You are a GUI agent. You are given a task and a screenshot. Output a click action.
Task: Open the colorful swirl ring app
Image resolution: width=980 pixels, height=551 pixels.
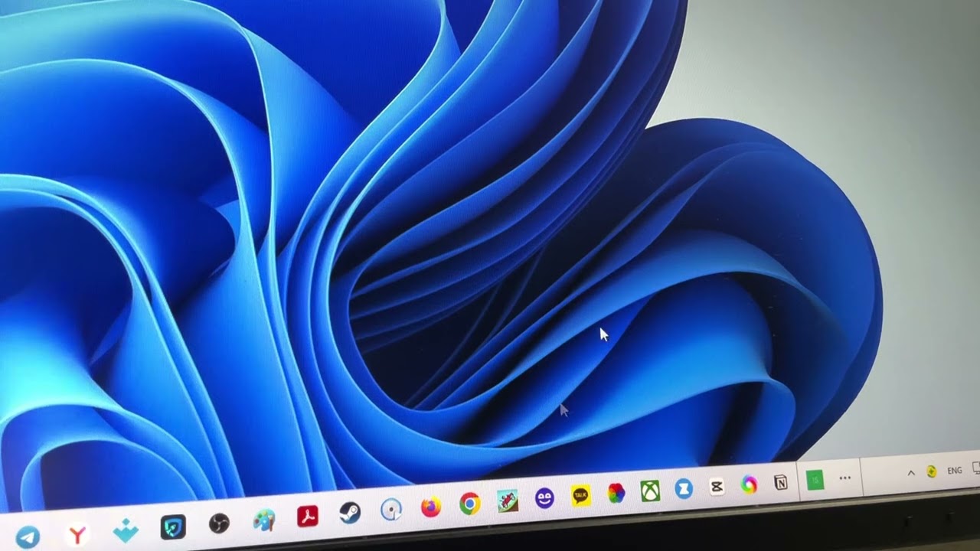(x=749, y=484)
